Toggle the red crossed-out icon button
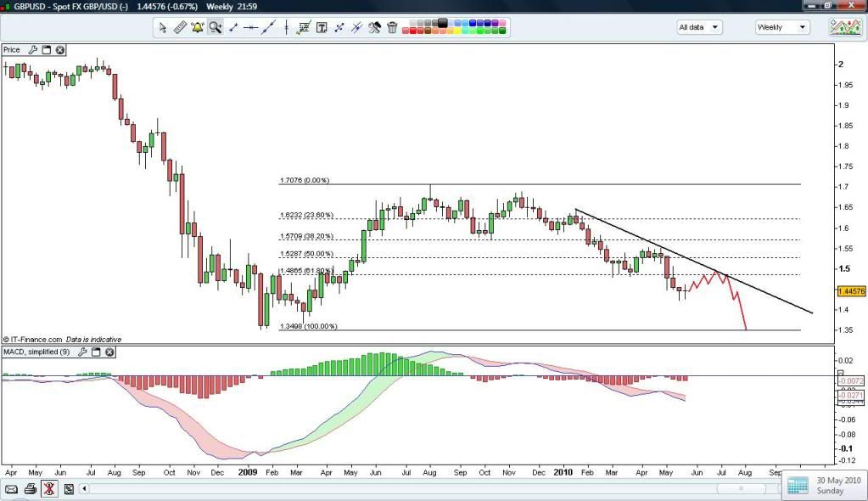The image size is (868, 501). coord(48,489)
